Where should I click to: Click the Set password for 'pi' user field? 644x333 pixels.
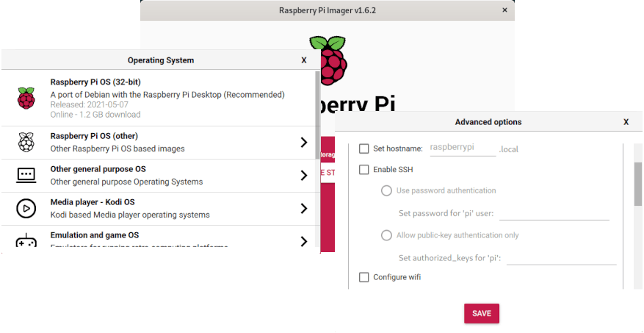554,214
